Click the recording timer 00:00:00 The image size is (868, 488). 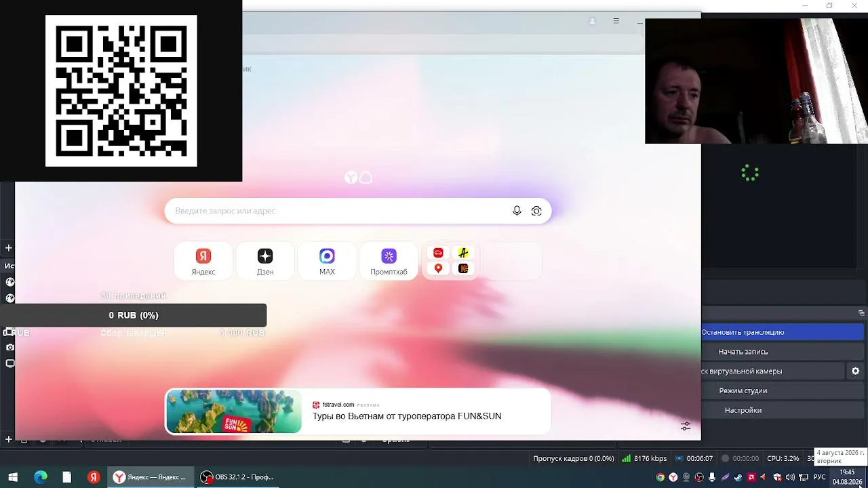[x=746, y=458]
